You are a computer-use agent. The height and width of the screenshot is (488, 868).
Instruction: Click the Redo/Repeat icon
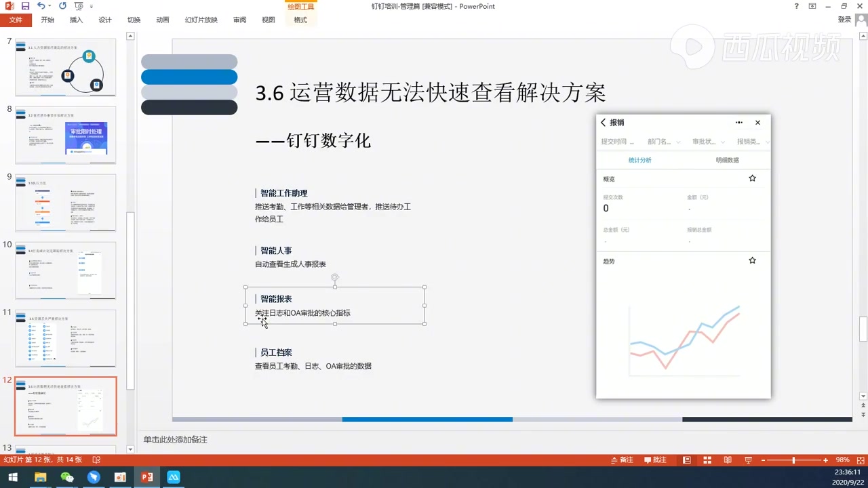pos(62,6)
